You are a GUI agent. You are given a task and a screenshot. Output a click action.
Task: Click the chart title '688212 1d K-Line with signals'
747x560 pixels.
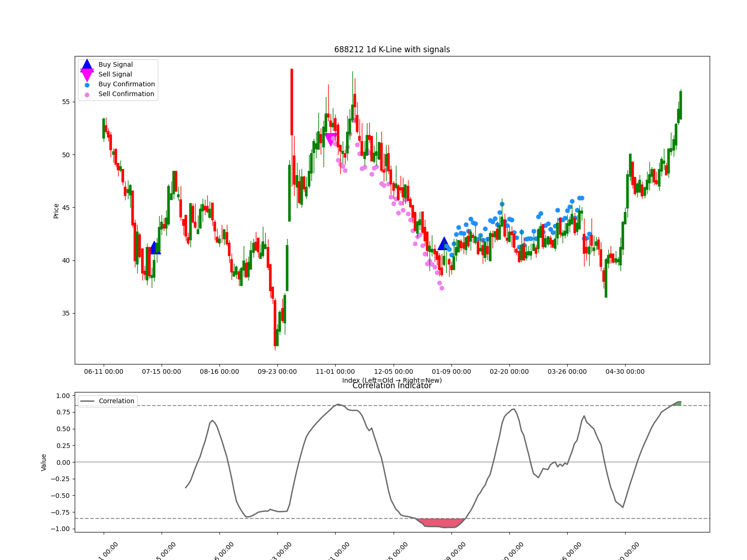392,49
